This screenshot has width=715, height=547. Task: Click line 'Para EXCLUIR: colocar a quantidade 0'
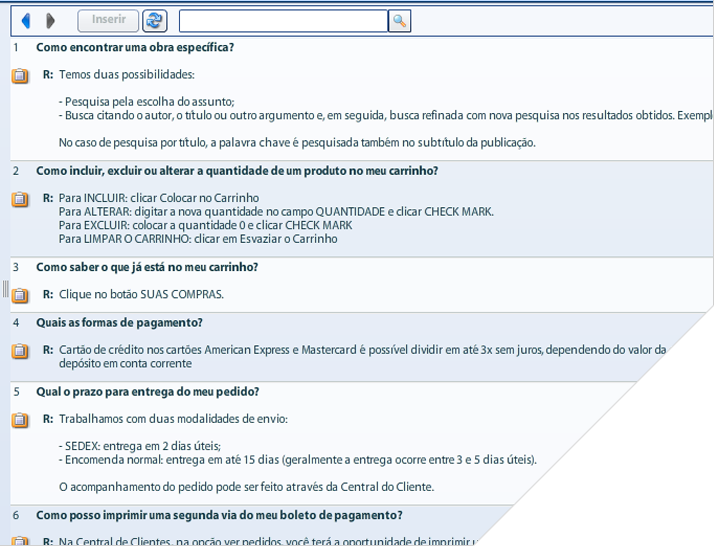tap(206, 226)
